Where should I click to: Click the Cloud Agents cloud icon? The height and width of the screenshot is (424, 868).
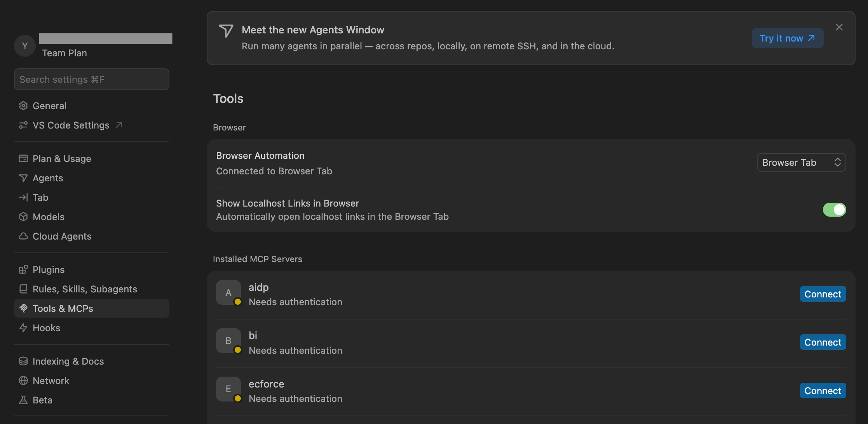pos(23,236)
